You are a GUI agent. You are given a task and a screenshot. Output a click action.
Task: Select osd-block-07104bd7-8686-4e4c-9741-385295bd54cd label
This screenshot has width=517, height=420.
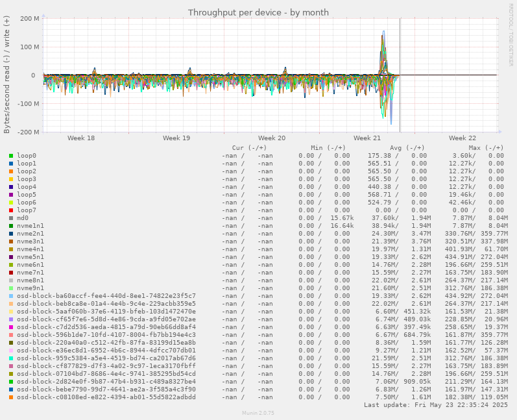(x=106, y=374)
